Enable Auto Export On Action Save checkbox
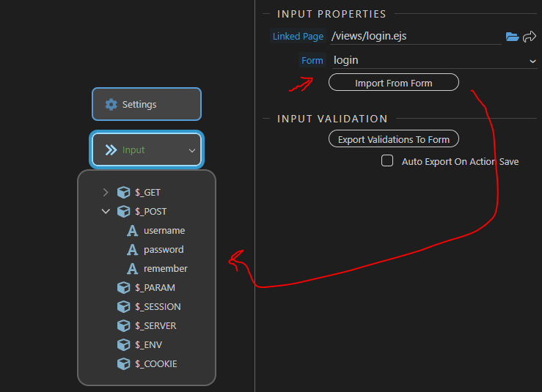 coord(387,160)
